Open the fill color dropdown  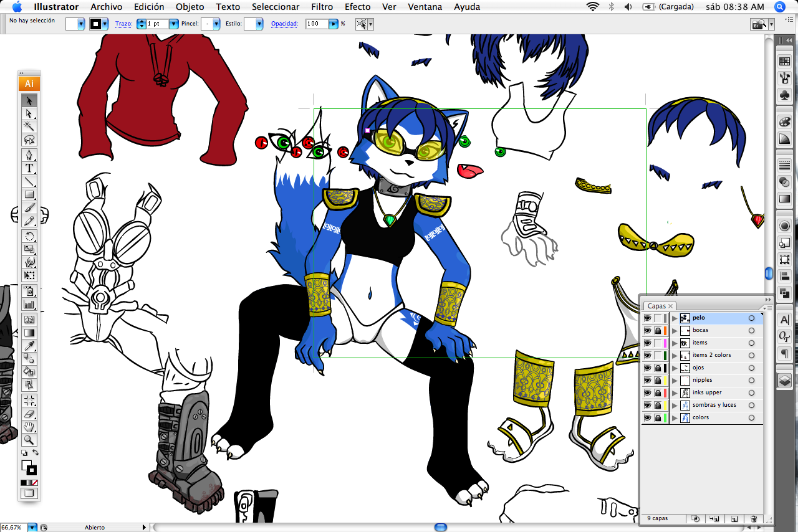click(x=81, y=24)
